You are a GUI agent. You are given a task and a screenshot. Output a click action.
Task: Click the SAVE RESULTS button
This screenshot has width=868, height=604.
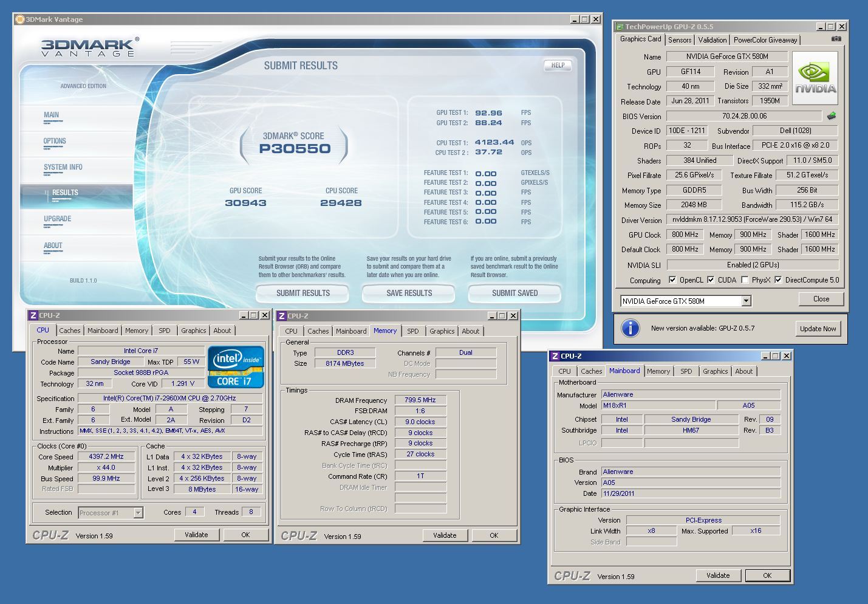(409, 293)
